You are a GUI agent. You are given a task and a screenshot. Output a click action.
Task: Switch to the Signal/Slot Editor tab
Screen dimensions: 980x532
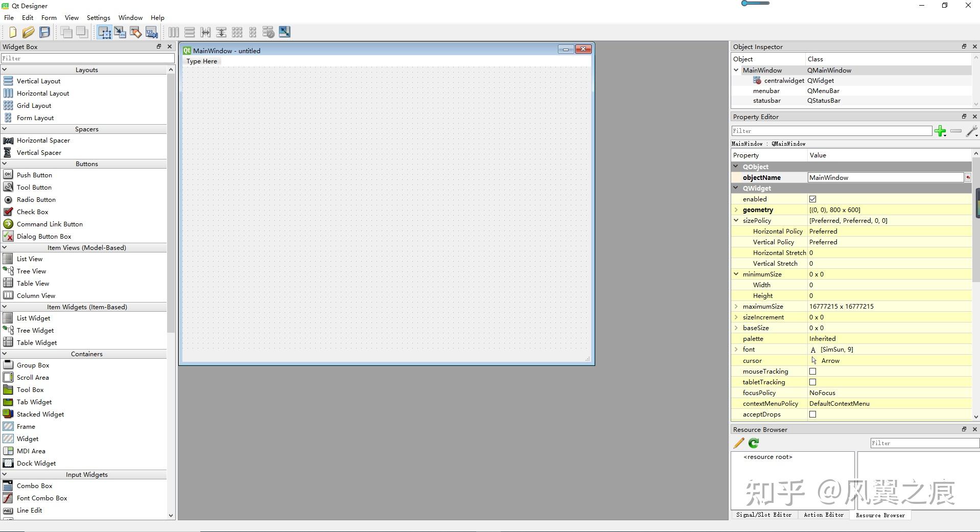pos(764,515)
